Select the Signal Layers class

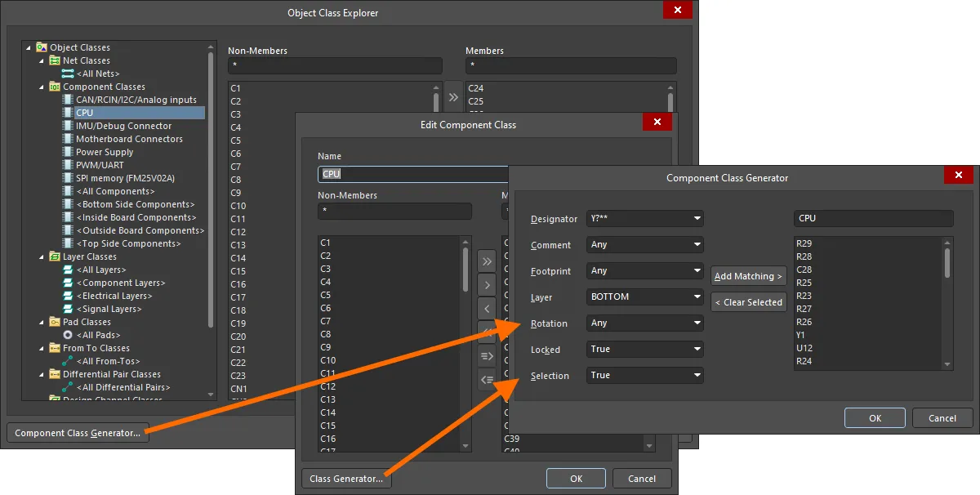pyautogui.click(x=109, y=309)
